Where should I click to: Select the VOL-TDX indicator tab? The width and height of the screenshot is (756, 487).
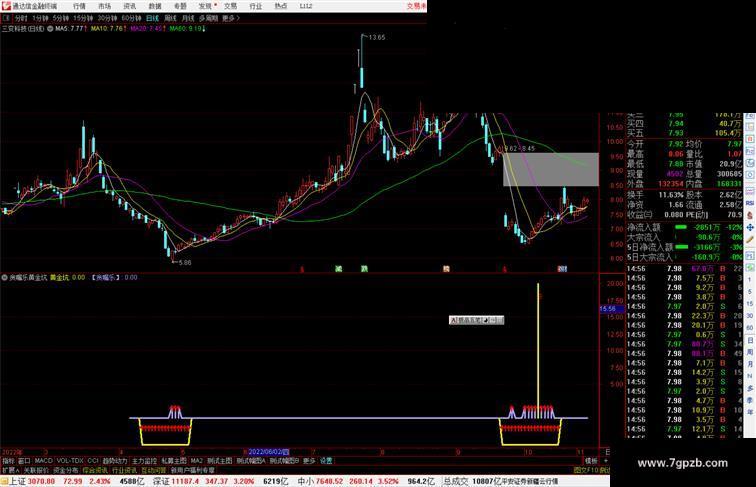click(70, 461)
